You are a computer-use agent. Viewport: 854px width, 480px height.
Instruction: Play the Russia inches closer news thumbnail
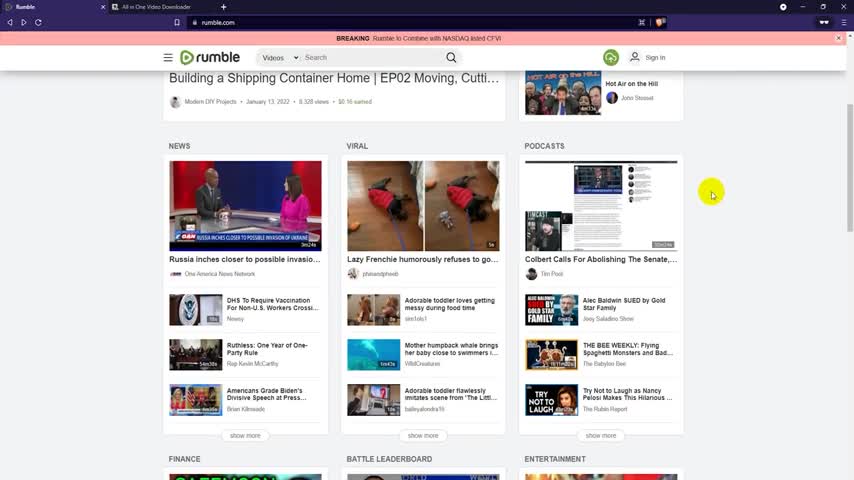point(245,205)
